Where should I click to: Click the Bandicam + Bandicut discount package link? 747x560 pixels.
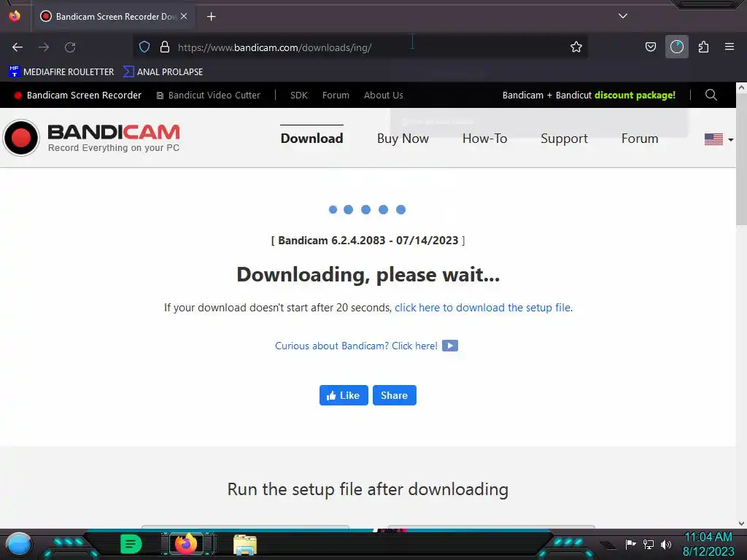pos(589,96)
